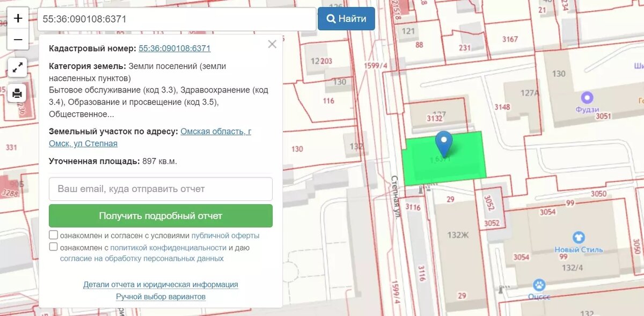Click the cadastral number search field
This screenshot has height=316, width=644.
click(x=177, y=18)
